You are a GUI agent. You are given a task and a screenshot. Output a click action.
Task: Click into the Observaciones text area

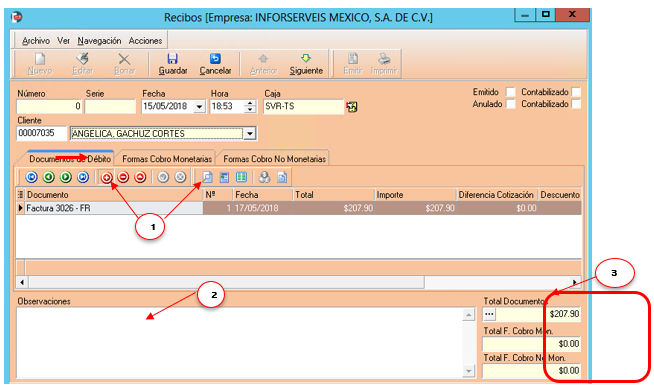[x=239, y=343]
